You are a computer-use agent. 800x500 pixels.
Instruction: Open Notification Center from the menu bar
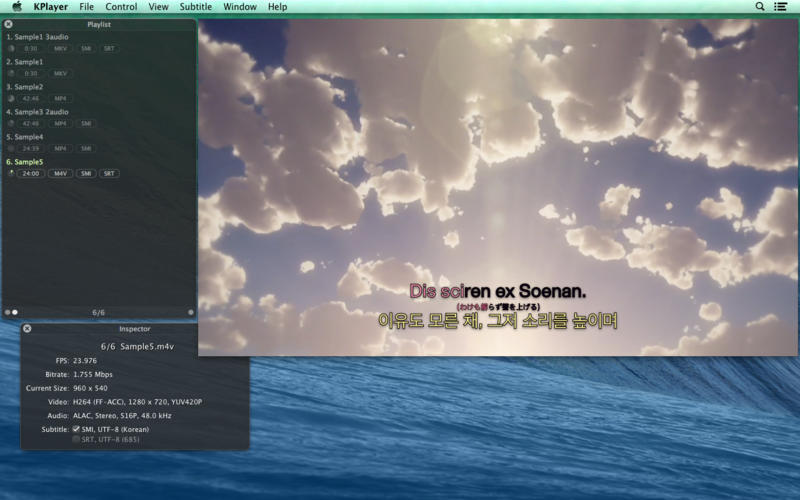point(781,7)
